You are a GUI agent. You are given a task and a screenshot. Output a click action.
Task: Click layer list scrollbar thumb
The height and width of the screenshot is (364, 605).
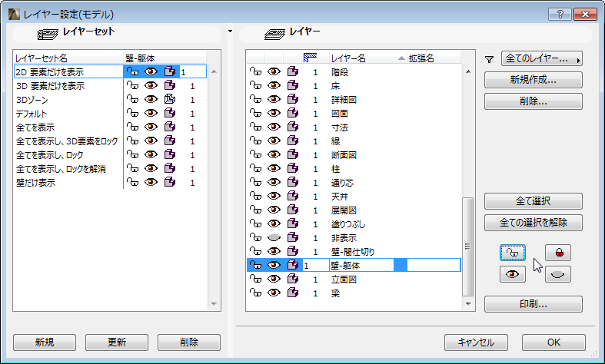click(467, 247)
